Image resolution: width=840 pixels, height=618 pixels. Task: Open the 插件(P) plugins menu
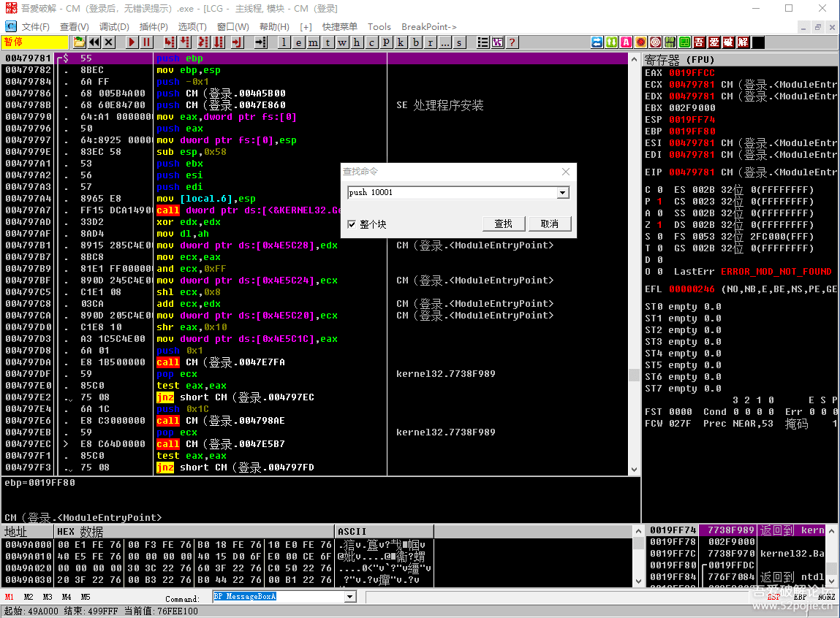coord(154,26)
